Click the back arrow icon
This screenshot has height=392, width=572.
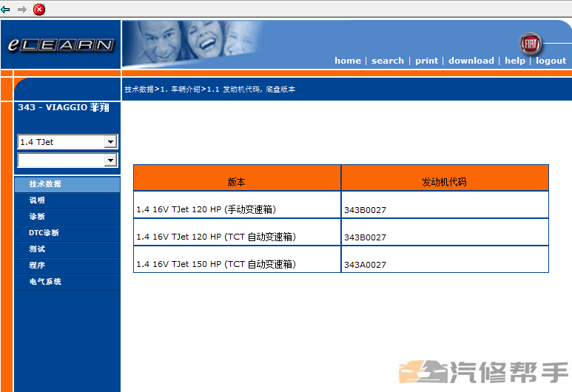click(x=5, y=9)
